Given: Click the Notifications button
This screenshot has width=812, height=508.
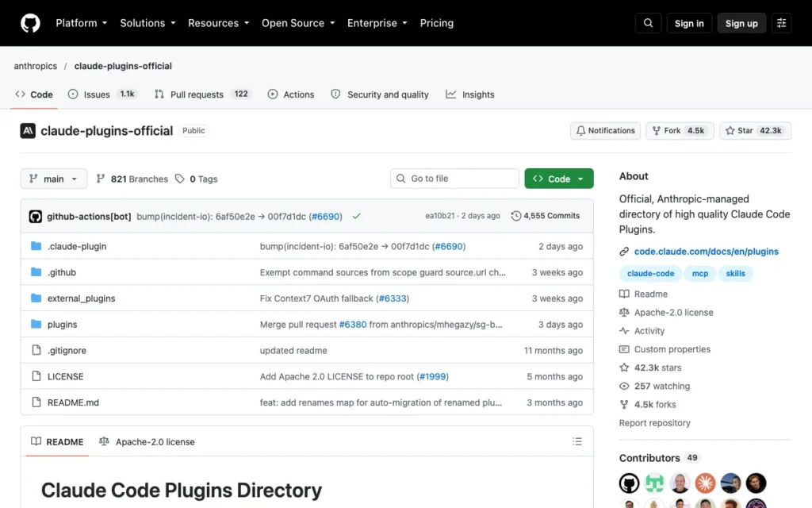Looking at the screenshot, I should (605, 131).
